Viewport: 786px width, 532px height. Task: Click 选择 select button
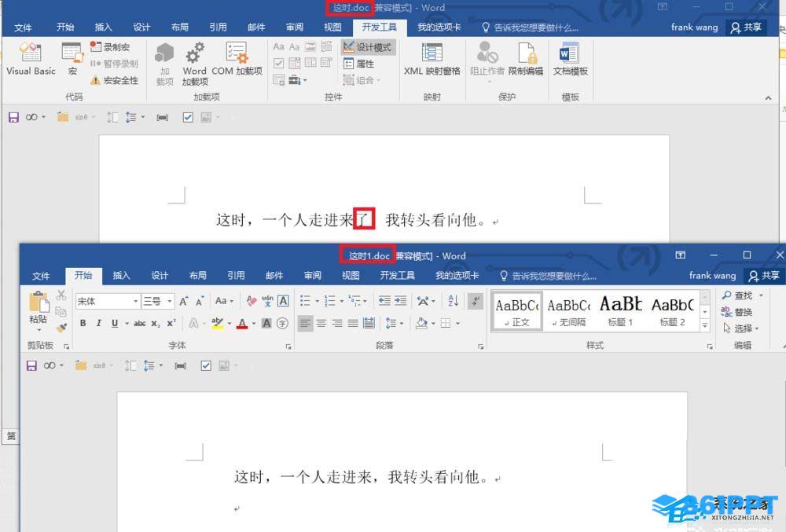741,328
